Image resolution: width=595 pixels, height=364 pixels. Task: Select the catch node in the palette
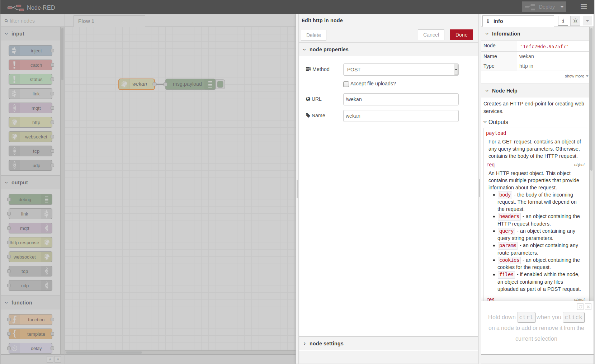click(31, 65)
